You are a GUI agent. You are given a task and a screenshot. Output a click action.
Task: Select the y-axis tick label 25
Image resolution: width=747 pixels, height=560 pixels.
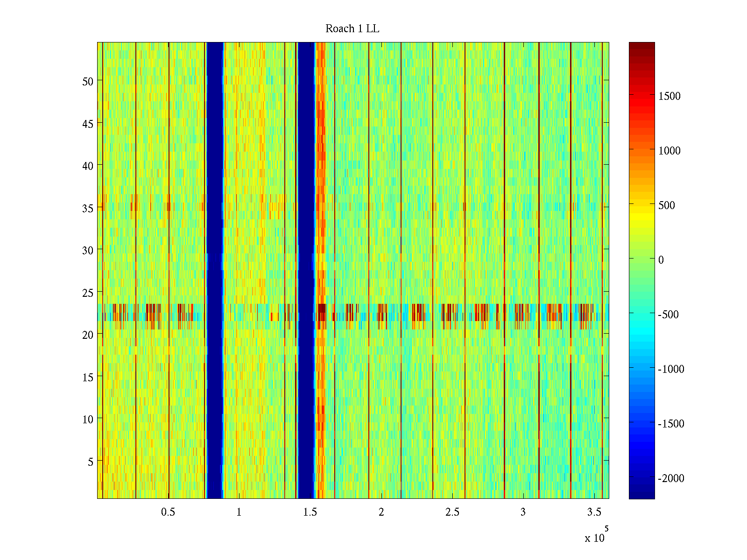tap(87, 293)
